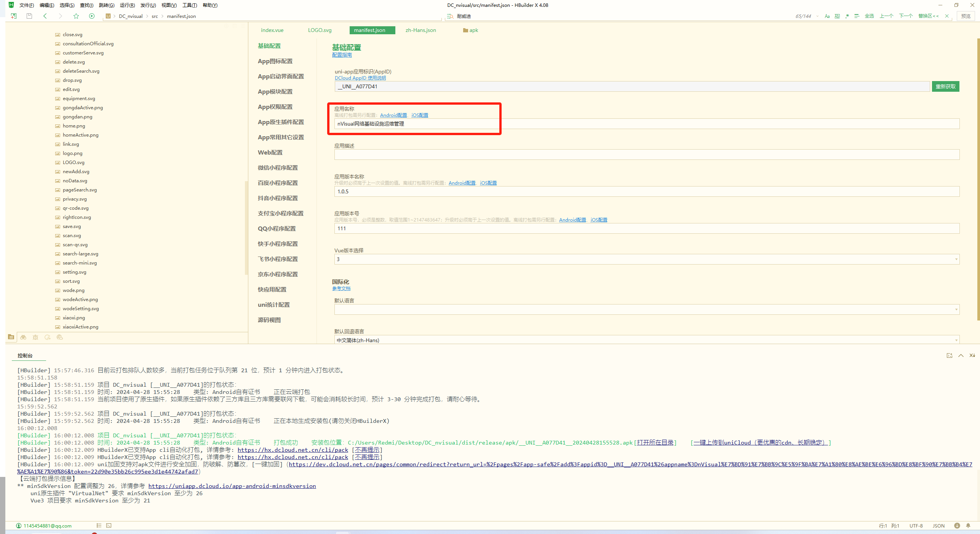Click the 应用描述 input field

click(646, 155)
